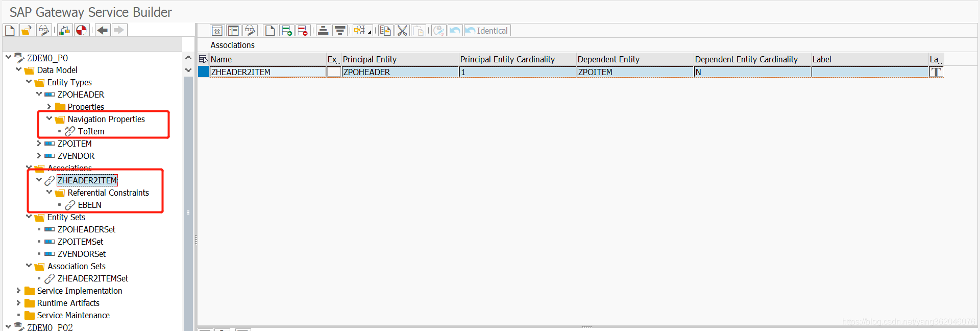Collapse the Entity Sets folder
The height and width of the screenshot is (331, 980).
[x=29, y=217]
